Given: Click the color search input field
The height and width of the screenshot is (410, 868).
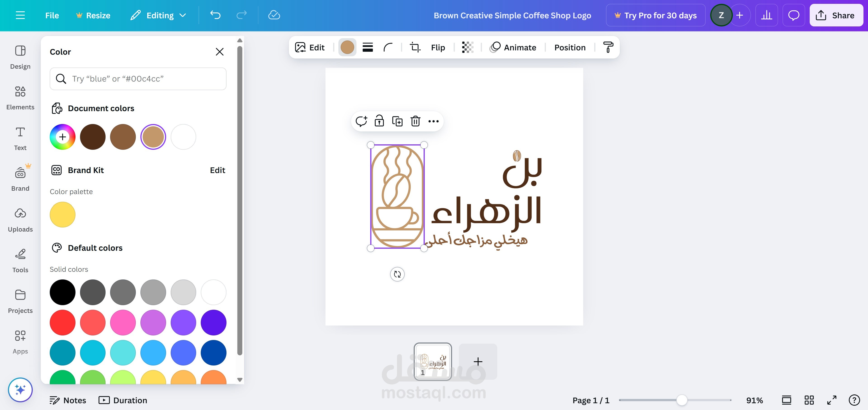Looking at the screenshot, I should 138,79.
